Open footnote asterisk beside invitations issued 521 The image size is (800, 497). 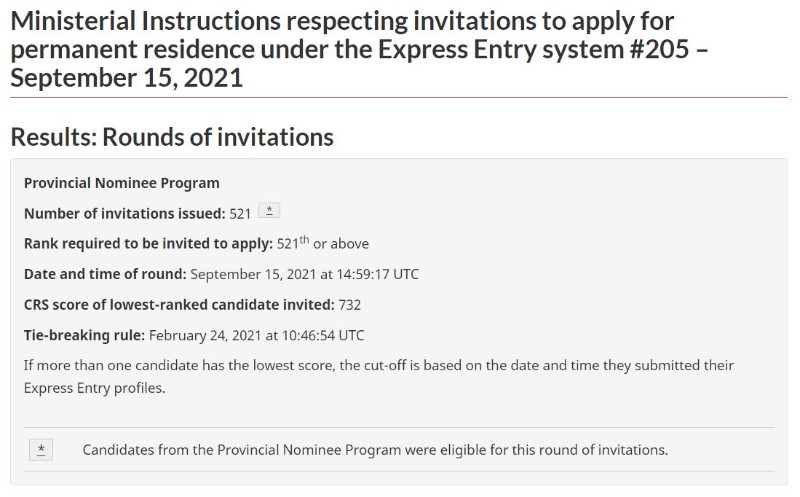click(x=269, y=210)
